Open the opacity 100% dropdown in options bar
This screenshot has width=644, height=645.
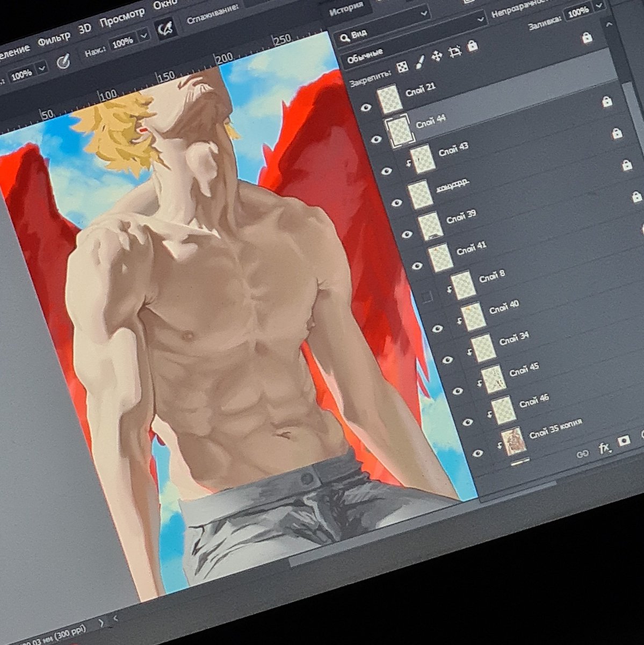(x=42, y=68)
